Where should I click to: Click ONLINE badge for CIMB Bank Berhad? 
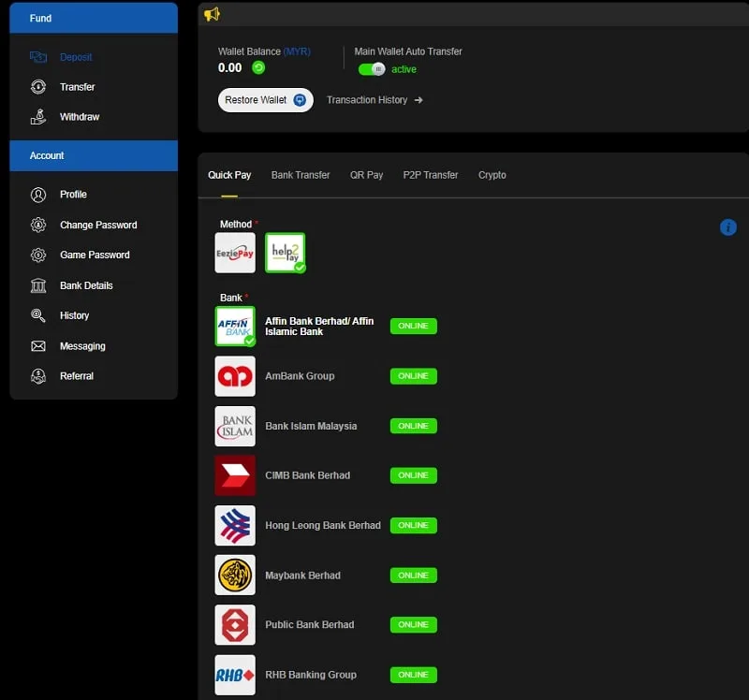(x=413, y=475)
